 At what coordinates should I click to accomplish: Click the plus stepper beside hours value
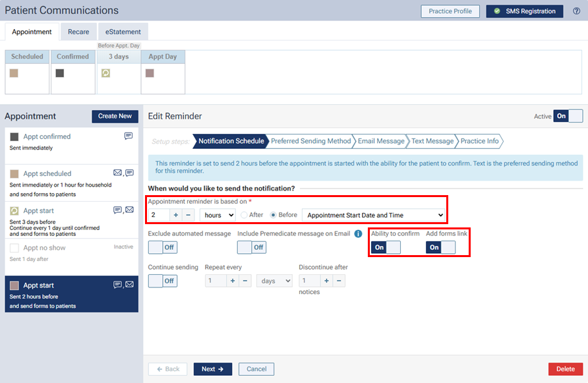pyautogui.click(x=176, y=215)
